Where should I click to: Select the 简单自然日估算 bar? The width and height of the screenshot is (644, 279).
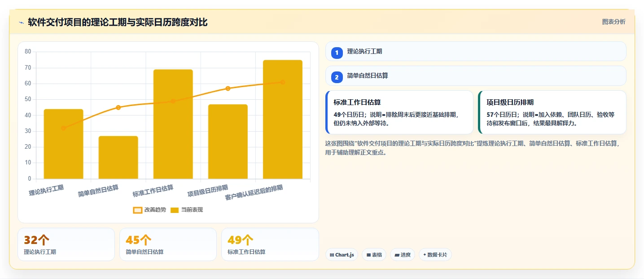click(x=118, y=157)
